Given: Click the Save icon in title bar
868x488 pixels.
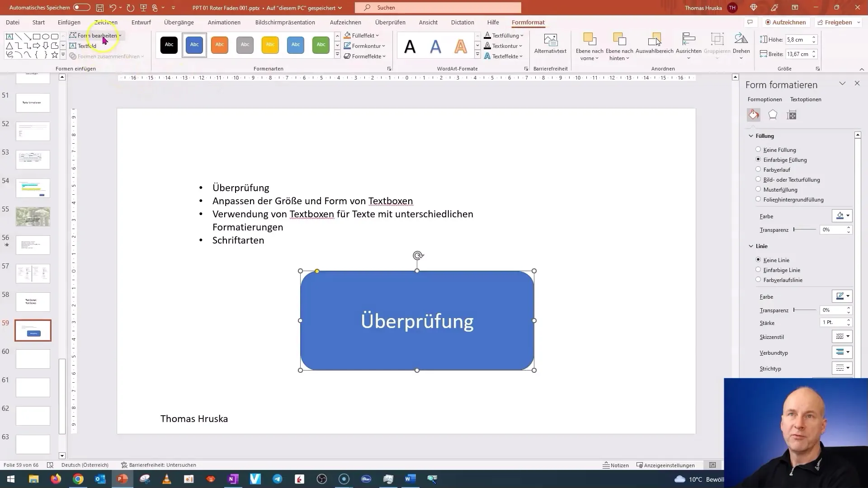Looking at the screenshot, I should click(x=100, y=8).
